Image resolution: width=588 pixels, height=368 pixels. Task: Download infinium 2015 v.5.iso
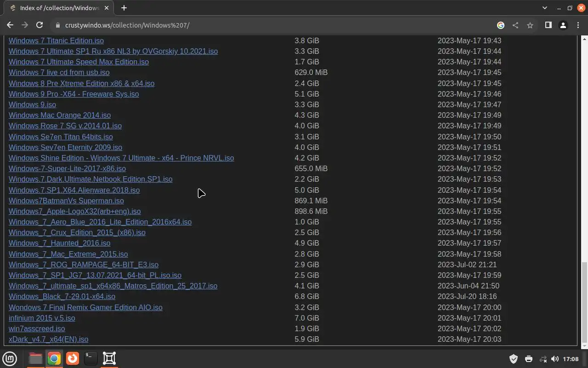(42, 318)
